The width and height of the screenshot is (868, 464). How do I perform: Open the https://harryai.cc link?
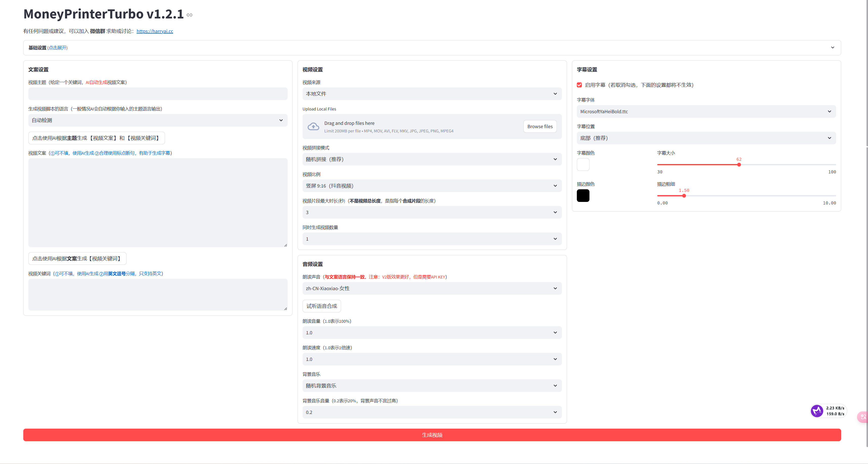click(x=155, y=31)
